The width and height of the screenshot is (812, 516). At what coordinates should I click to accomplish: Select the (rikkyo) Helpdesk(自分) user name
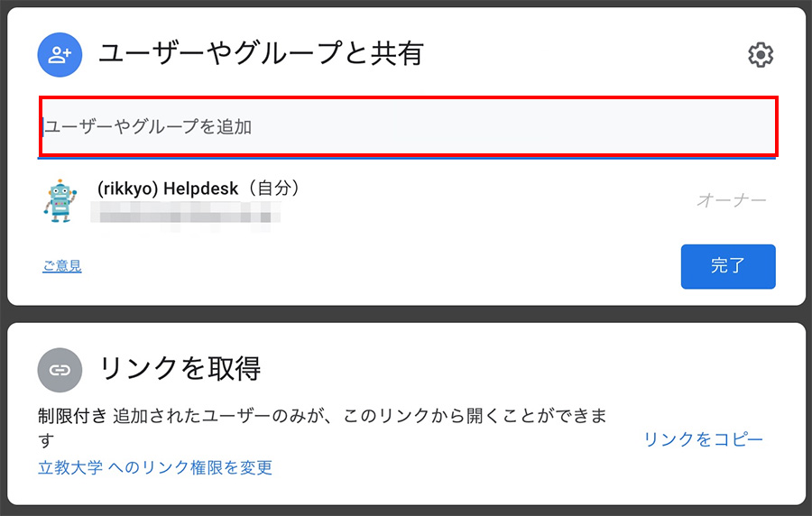coord(198,188)
